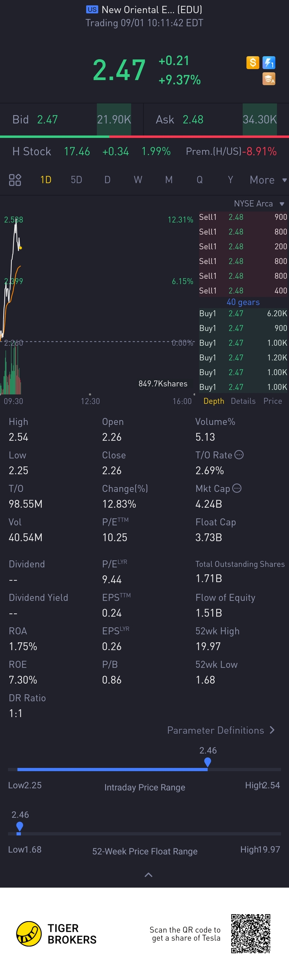Screen dimensions: 289x980
Task: Collapse stats with the up chevron
Action: coord(148,875)
